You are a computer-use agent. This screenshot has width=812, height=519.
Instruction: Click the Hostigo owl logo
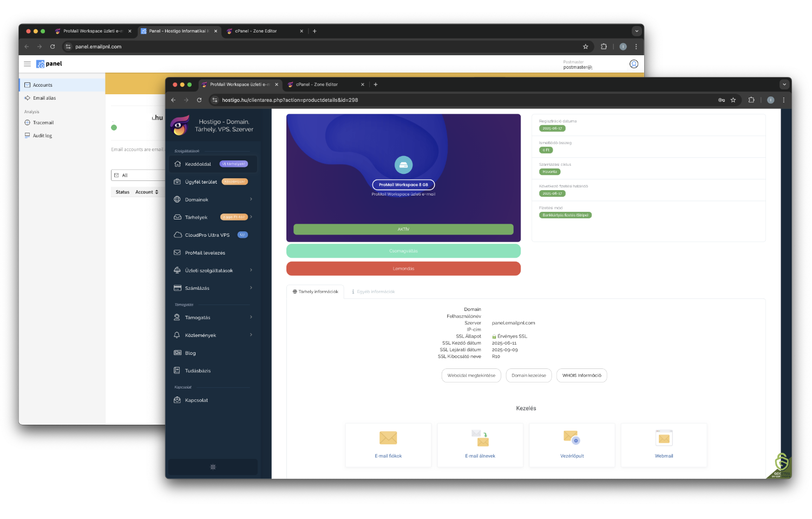click(180, 125)
